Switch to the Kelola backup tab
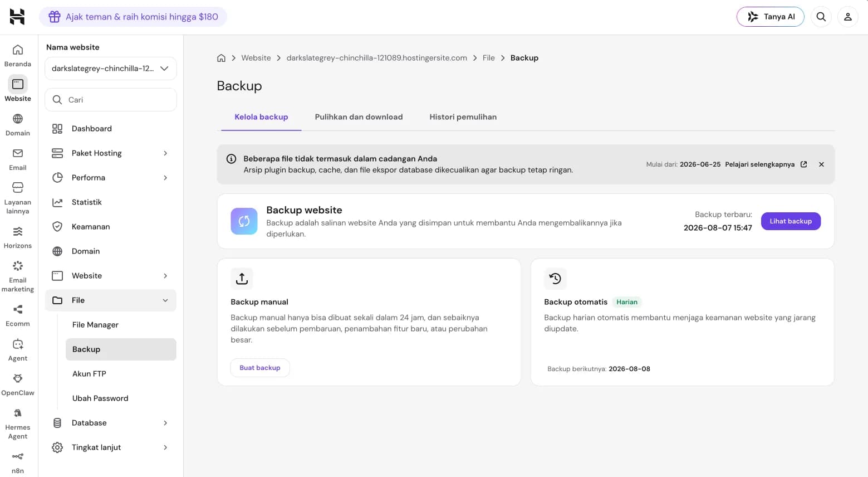The height and width of the screenshot is (477, 868). pyautogui.click(x=261, y=117)
